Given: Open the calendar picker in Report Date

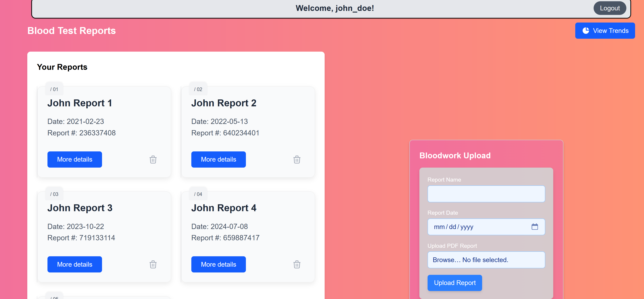Looking at the screenshot, I should (535, 226).
